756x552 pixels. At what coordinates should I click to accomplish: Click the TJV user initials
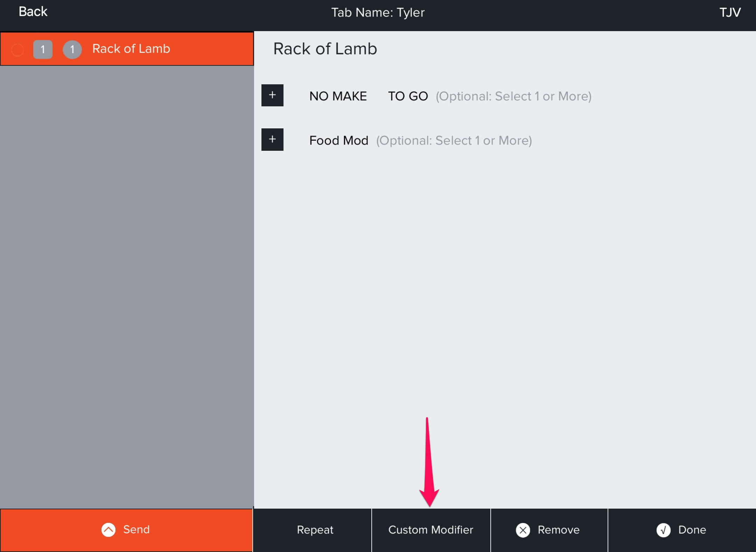[730, 13]
